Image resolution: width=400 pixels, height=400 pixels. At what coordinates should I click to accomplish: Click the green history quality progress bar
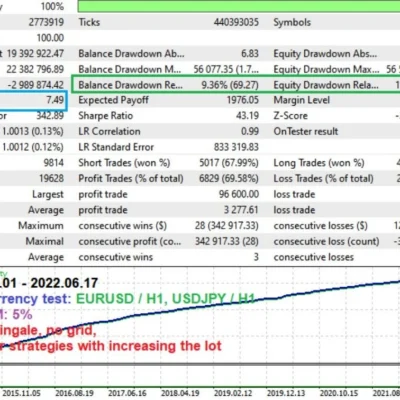(239, 6)
